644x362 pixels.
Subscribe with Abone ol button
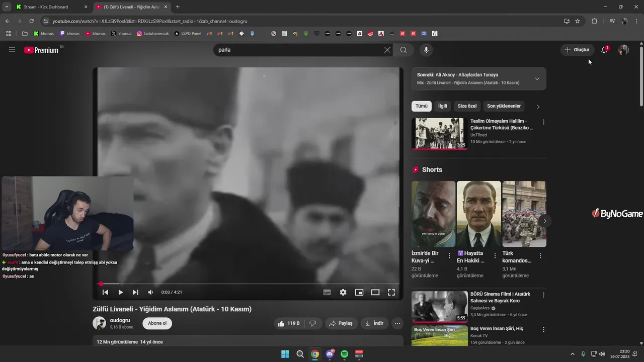[157, 323]
